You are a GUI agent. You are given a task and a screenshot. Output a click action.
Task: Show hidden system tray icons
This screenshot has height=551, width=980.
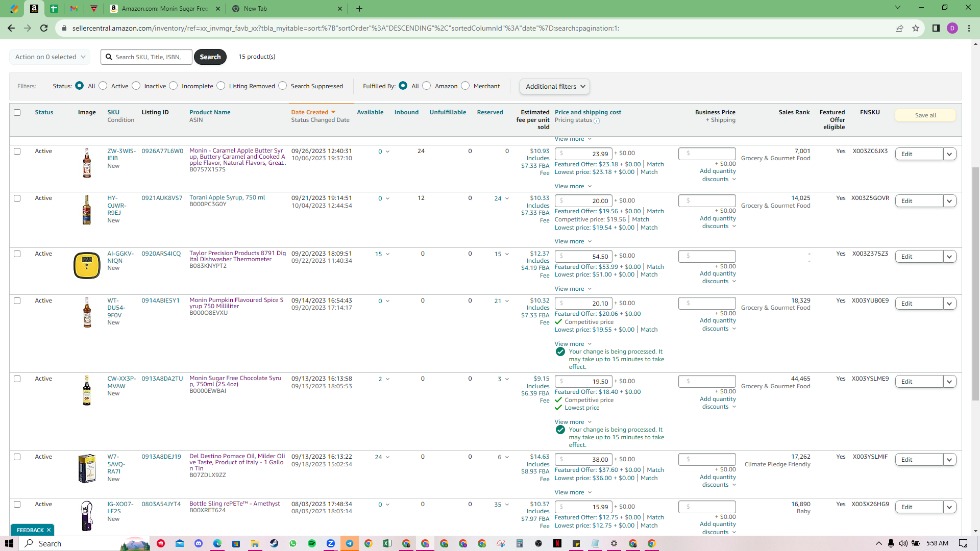(879, 543)
